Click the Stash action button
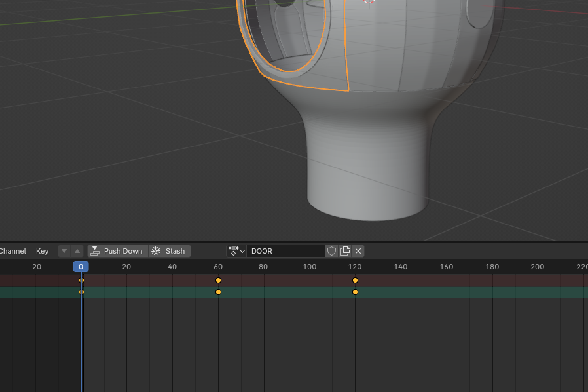588x392 pixels. [169, 251]
